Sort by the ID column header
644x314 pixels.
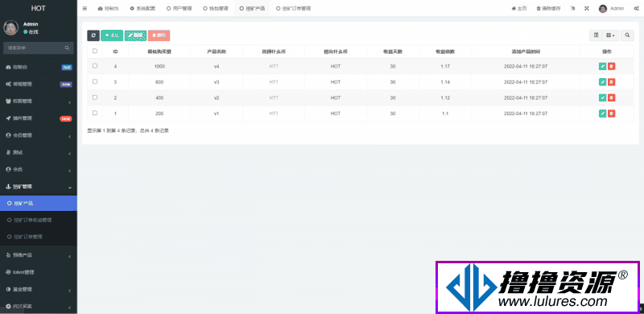115,52
